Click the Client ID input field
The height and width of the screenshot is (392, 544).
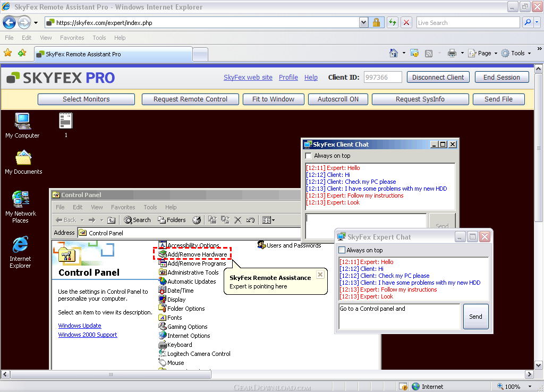click(382, 78)
